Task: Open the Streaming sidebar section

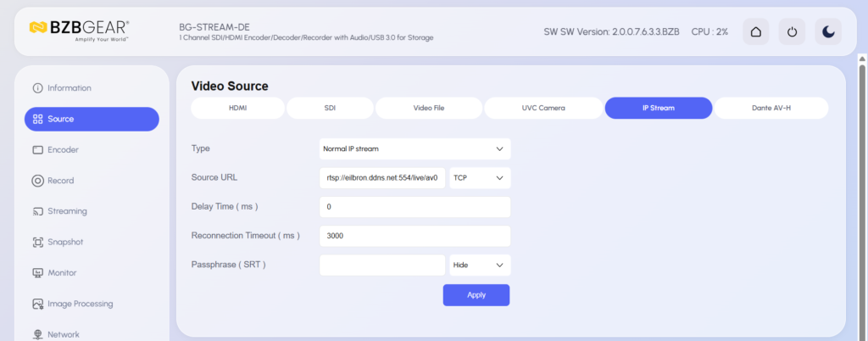Action: pos(67,211)
